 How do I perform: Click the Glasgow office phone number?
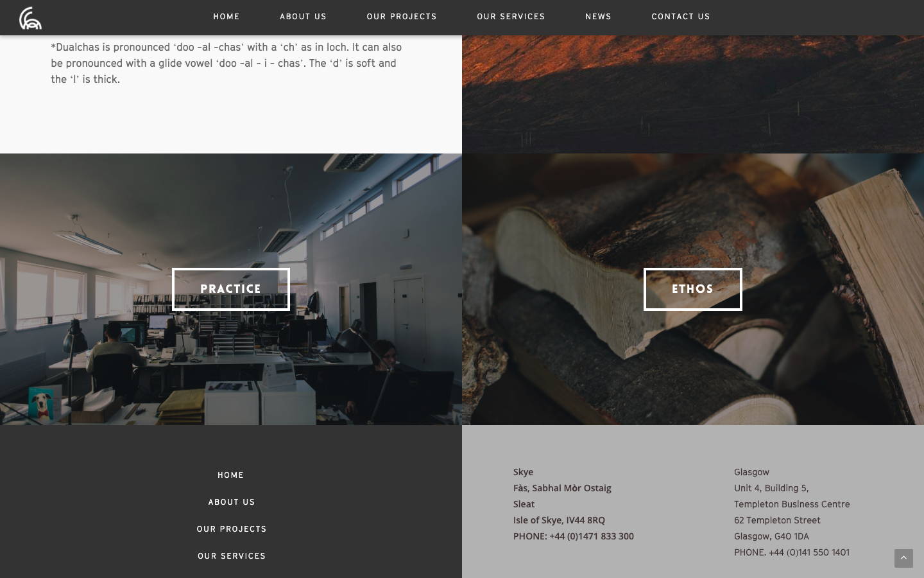click(792, 552)
